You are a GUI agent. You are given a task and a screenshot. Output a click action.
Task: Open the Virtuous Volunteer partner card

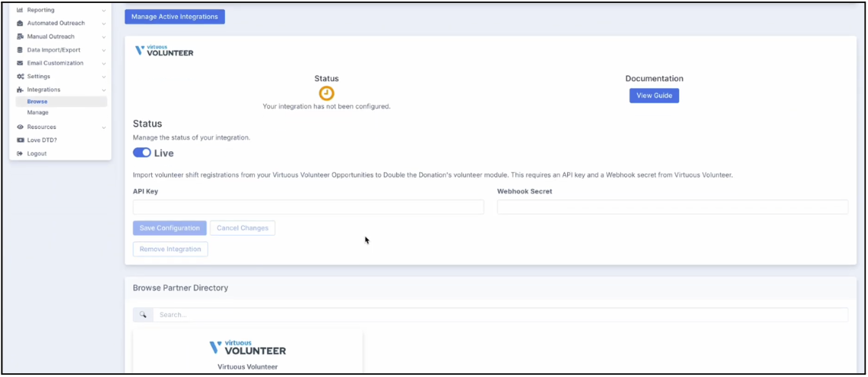247,353
